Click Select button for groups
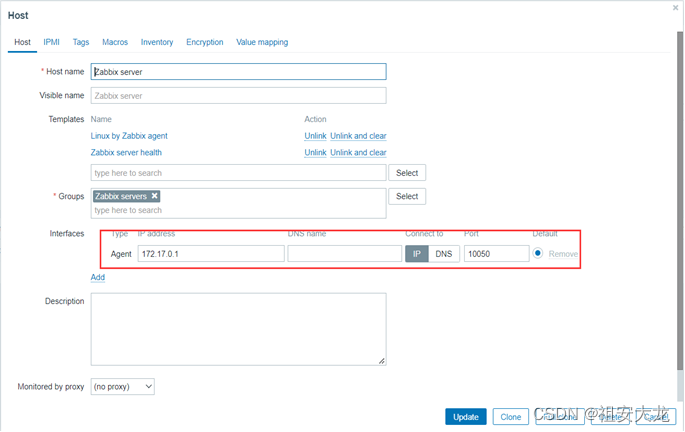This screenshot has height=432, width=685. pos(407,197)
